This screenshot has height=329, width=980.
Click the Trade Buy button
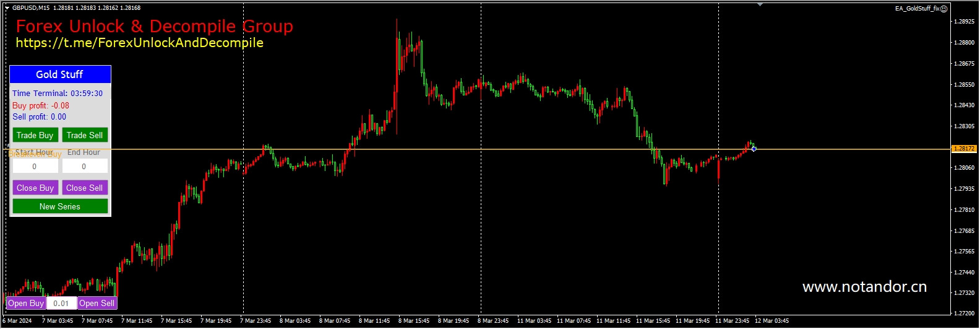pos(35,135)
